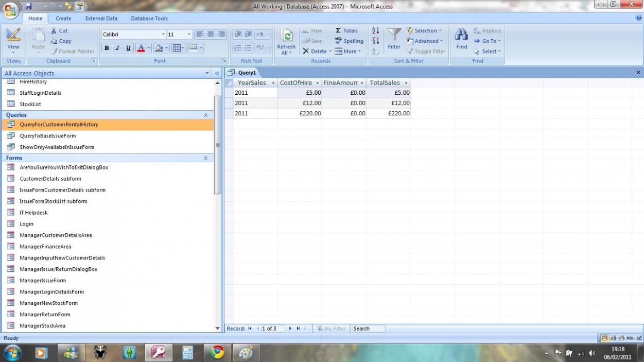644x362 pixels.
Task: Open the volume control in the system tray
Action: (591, 353)
